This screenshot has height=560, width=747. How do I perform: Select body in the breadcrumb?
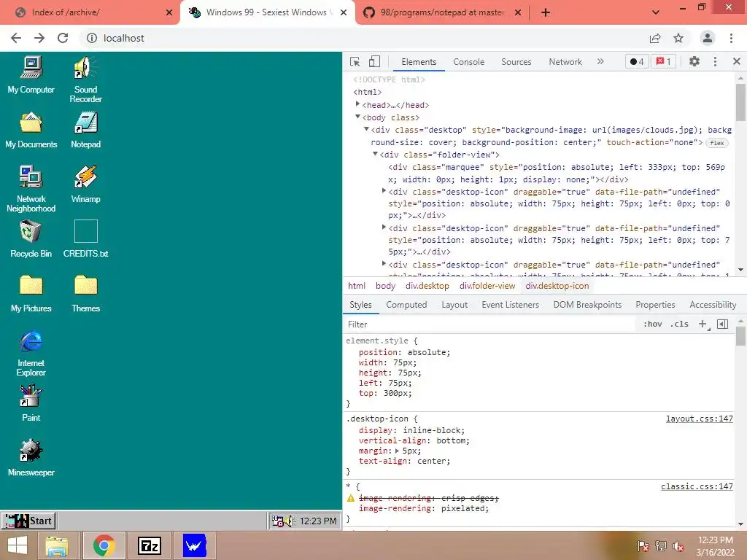click(385, 286)
